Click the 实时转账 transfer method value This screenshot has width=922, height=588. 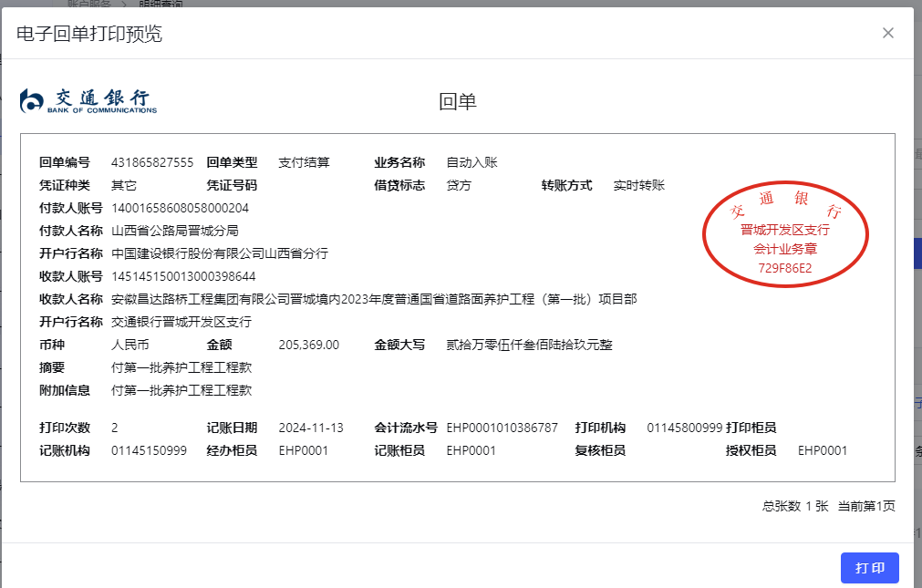point(638,185)
